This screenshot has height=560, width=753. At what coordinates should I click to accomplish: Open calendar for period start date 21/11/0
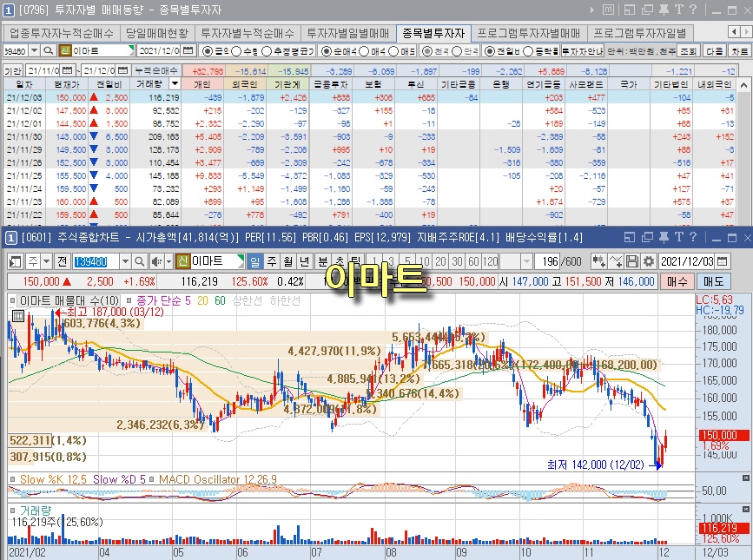tap(67, 70)
